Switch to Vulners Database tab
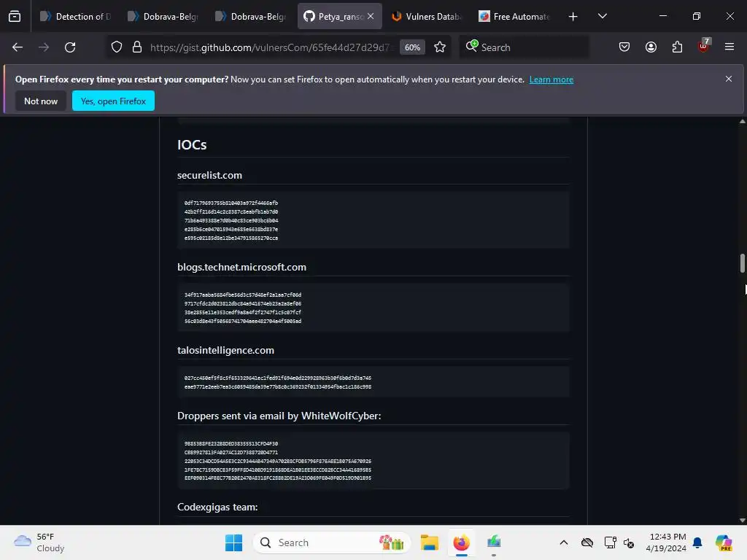The image size is (747, 560). [426, 16]
